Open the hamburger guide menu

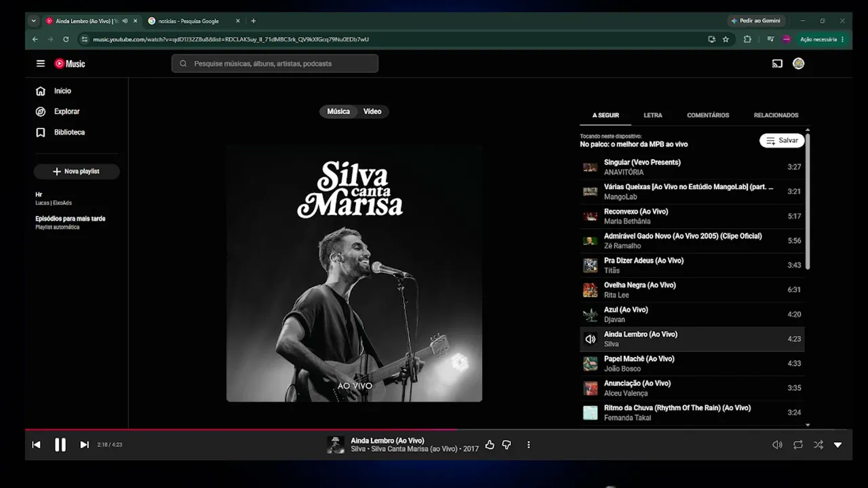(x=41, y=64)
